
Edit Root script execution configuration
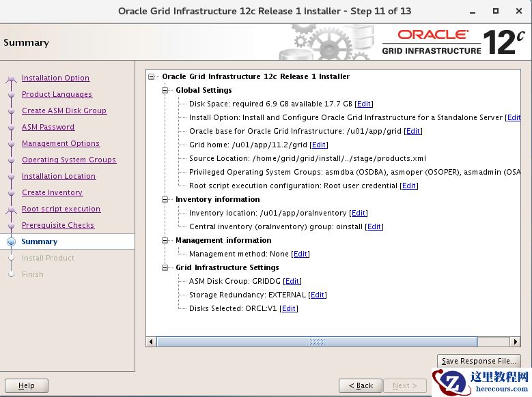click(409, 186)
